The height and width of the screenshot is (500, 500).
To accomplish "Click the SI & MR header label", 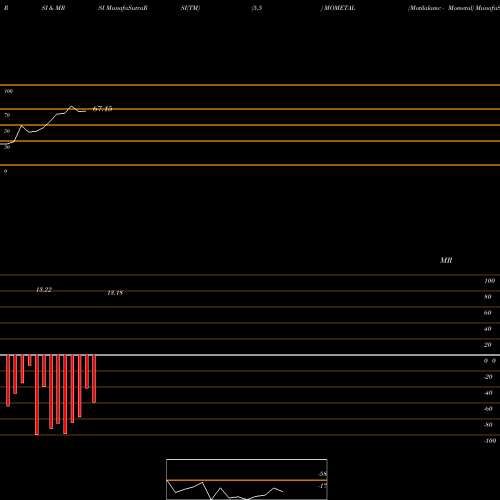I will coord(53,8).
